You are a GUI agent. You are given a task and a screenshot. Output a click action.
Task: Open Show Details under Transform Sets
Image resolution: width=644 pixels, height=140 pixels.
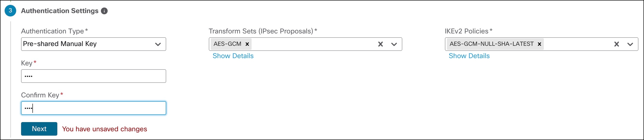coord(233,56)
